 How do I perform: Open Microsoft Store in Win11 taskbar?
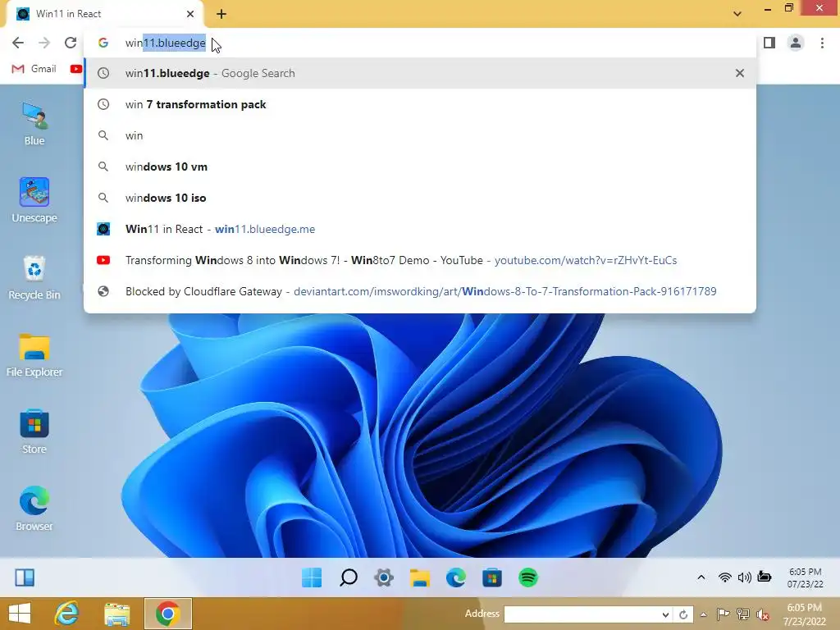[x=492, y=577]
